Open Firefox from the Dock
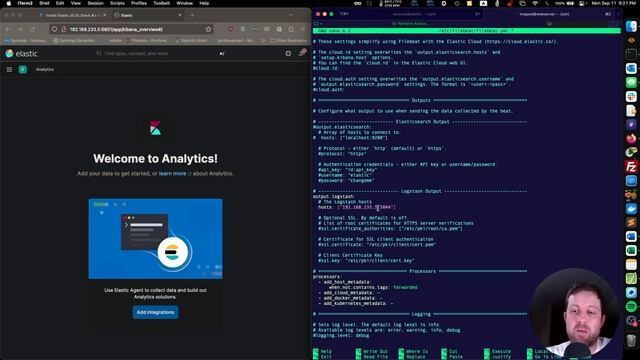640x360 pixels. coord(631,138)
